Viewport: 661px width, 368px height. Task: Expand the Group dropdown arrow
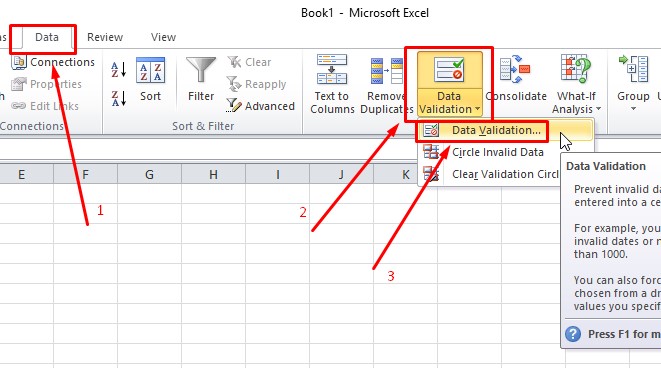point(633,109)
